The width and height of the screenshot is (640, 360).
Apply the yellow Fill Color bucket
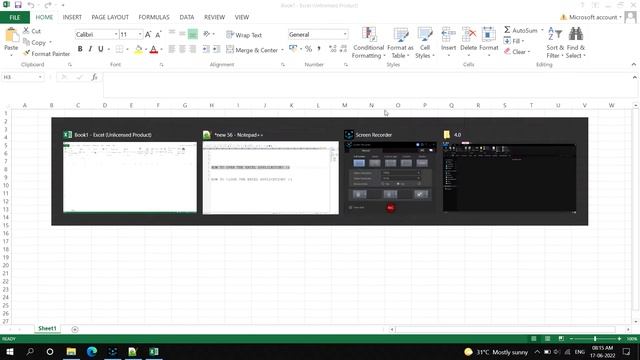pyautogui.click(x=138, y=49)
